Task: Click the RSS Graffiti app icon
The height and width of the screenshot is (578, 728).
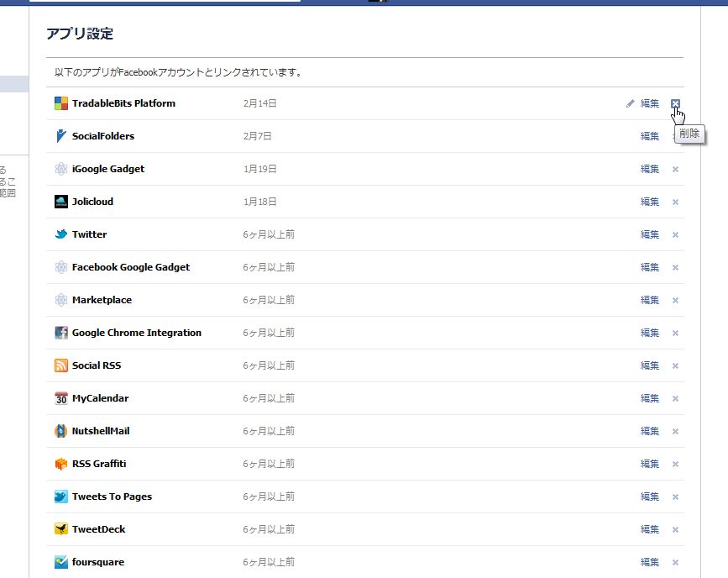Action: tap(60, 464)
